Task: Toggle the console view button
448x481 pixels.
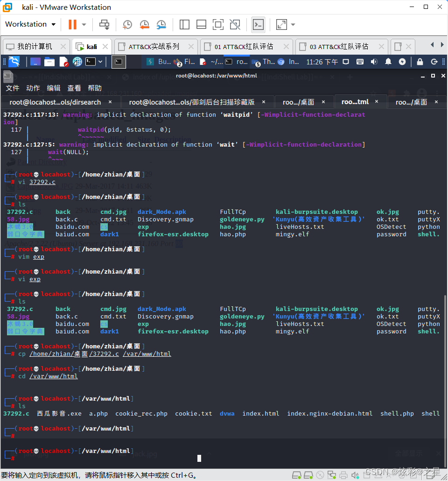Action: coord(258,25)
